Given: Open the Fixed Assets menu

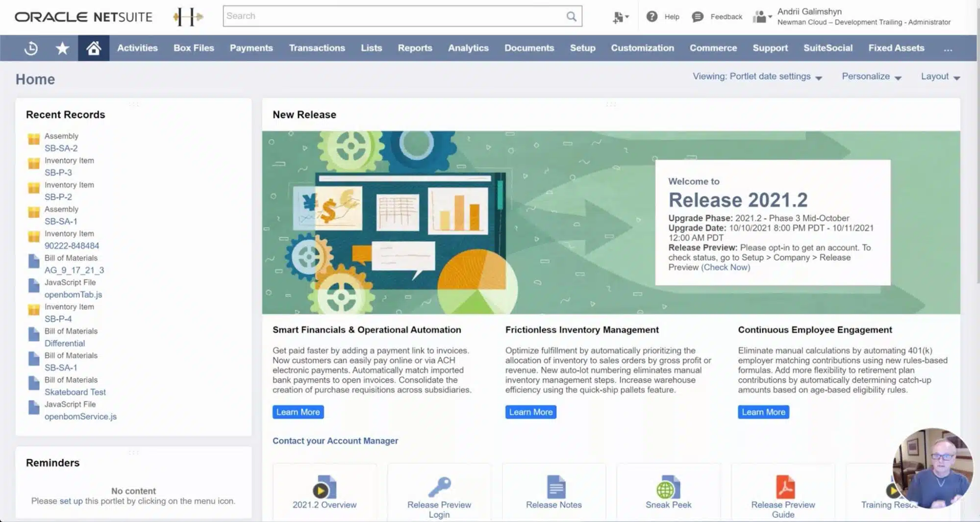Looking at the screenshot, I should pyautogui.click(x=896, y=48).
